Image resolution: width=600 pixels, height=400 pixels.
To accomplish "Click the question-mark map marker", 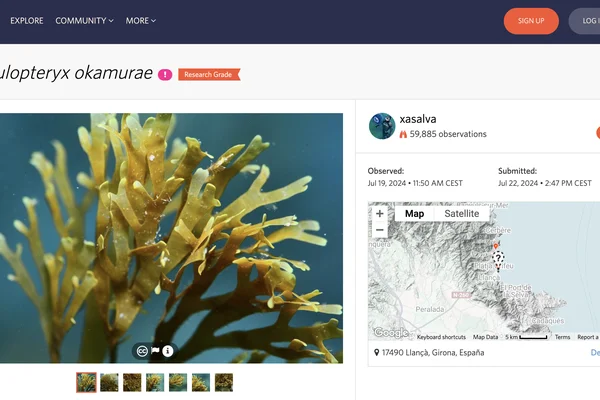I will pos(498,260).
